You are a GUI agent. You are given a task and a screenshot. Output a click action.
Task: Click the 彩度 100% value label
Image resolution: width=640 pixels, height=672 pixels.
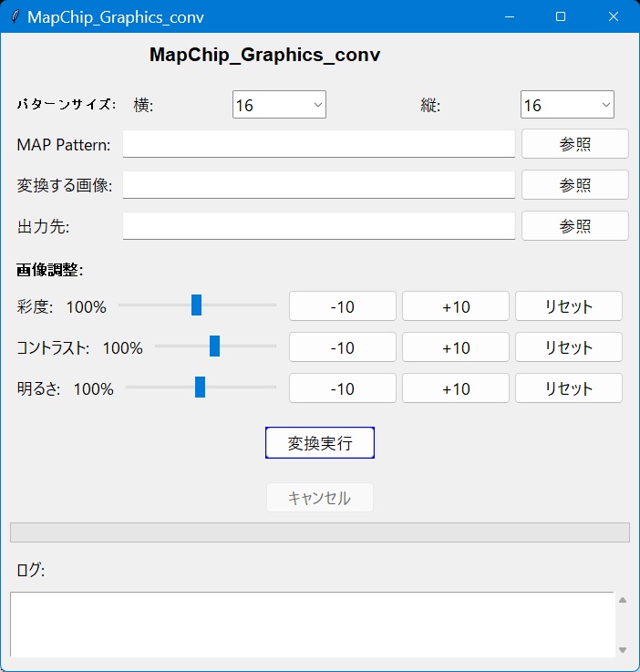pos(86,307)
